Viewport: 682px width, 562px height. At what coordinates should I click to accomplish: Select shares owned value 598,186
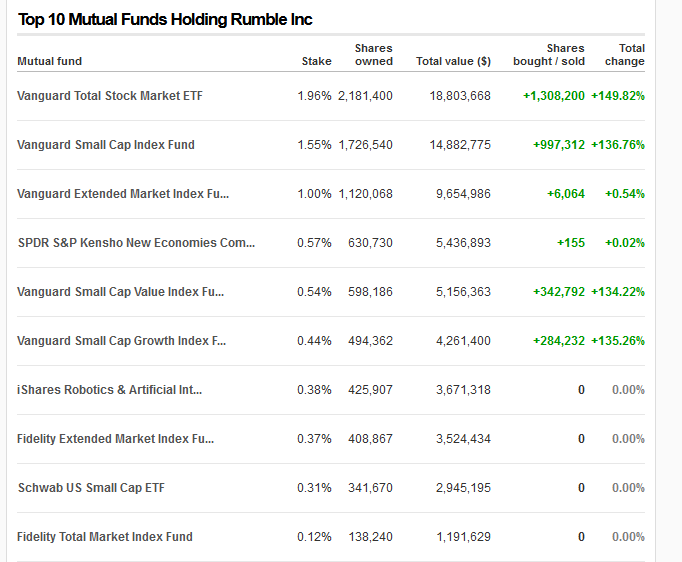point(370,292)
